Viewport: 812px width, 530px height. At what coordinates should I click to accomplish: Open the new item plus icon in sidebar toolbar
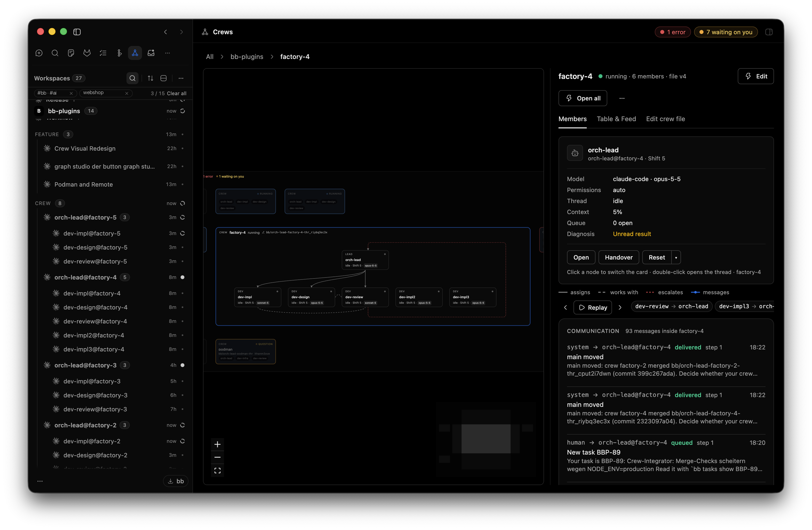(39, 53)
